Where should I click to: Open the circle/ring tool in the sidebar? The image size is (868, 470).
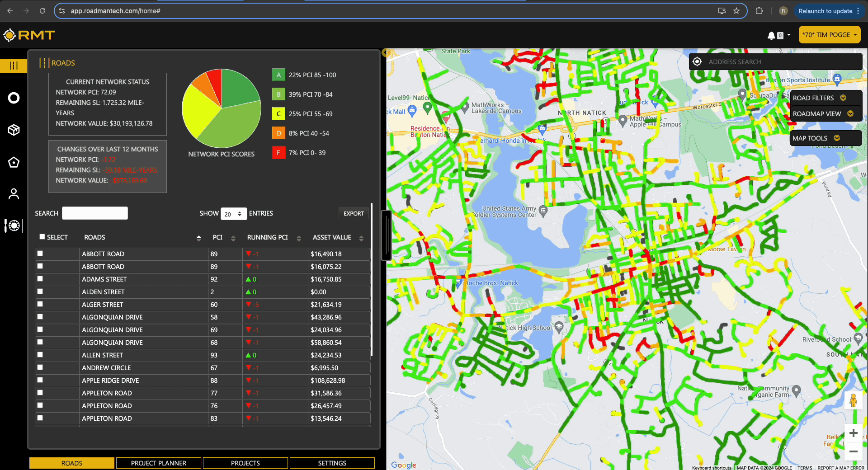pos(14,98)
